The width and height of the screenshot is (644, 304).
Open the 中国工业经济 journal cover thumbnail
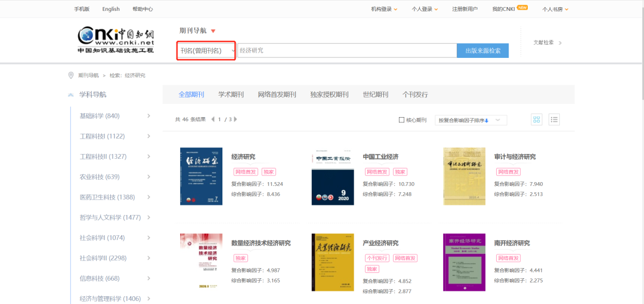coord(333,176)
